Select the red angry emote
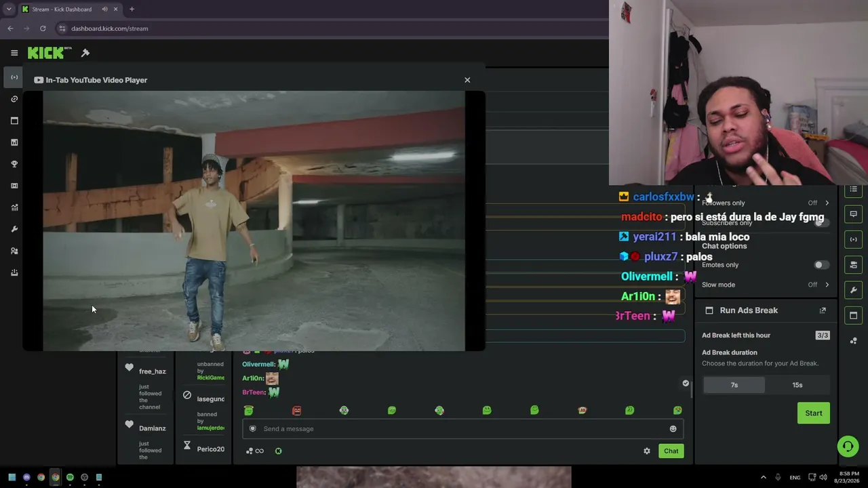868x488 pixels. coord(296,410)
